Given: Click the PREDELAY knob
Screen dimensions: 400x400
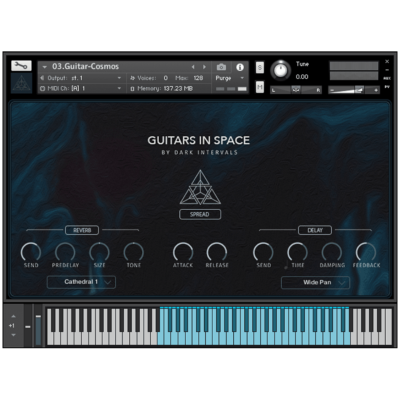Looking at the screenshot, I should tap(65, 252).
